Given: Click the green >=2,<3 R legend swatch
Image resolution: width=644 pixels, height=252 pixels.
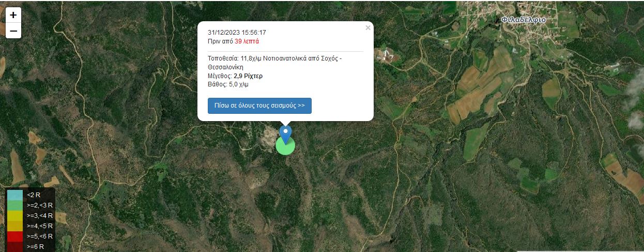Looking at the screenshot, I should click(x=15, y=205).
